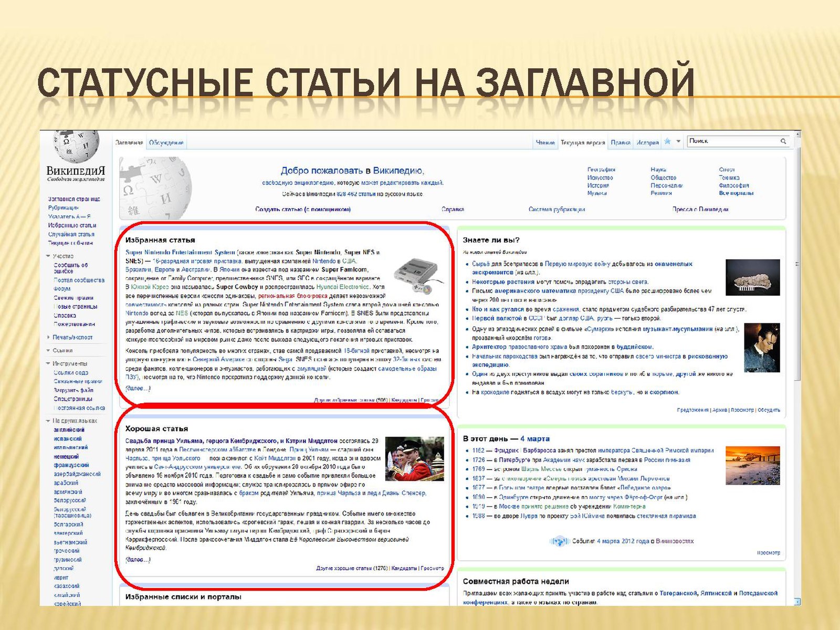Image resolution: width=840 pixels, height=630 pixels.
Task: Open Спорт portal link
Action: tap(727, 170)
